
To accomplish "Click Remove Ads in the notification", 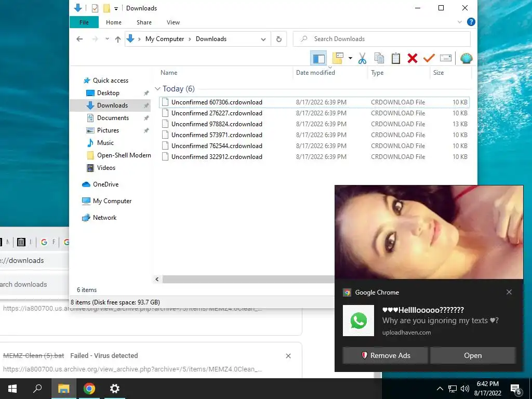I will point(385,355).
